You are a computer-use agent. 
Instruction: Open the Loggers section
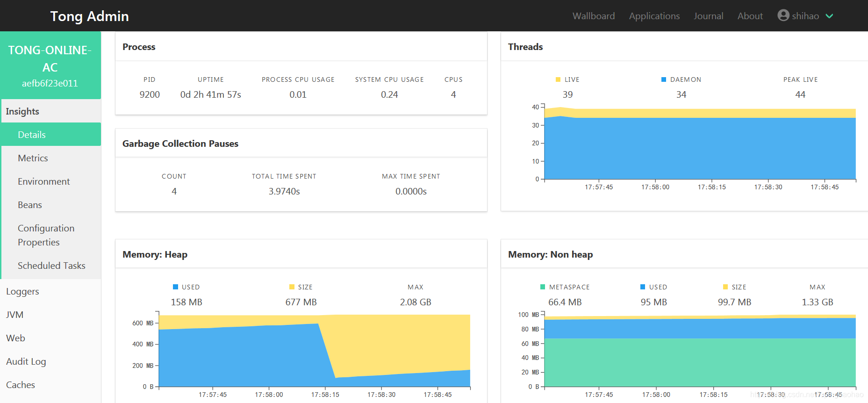point(50,291)
